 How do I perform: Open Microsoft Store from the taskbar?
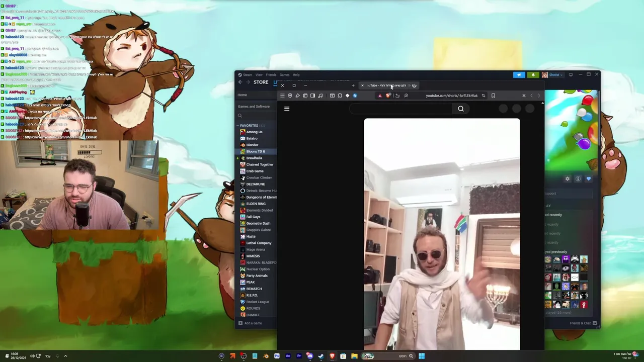(x=343, y=356)
